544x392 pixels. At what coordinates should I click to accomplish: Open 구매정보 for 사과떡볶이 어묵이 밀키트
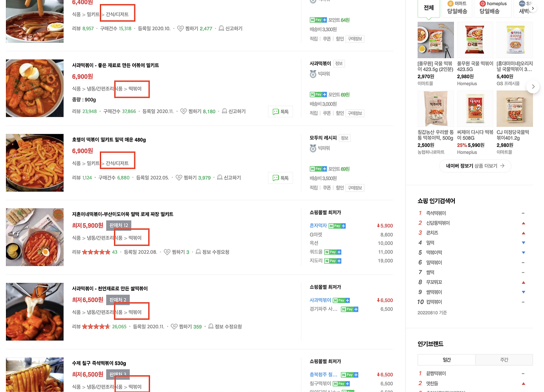click(354, 113)
